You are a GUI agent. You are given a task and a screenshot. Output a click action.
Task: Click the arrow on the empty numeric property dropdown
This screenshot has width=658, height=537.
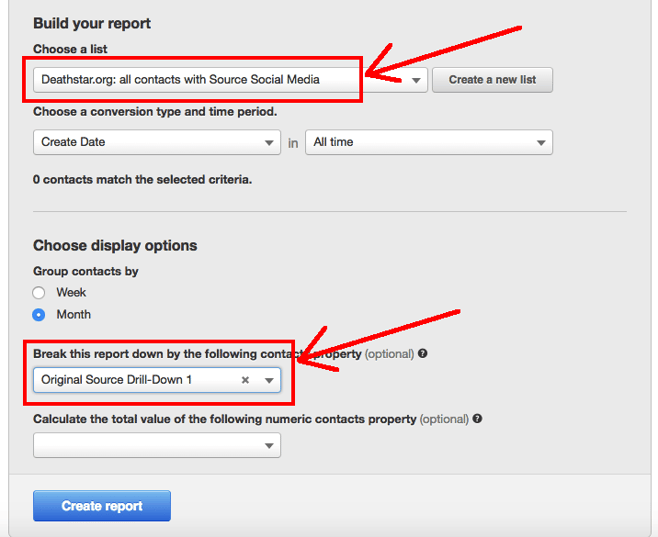point(269,446)
